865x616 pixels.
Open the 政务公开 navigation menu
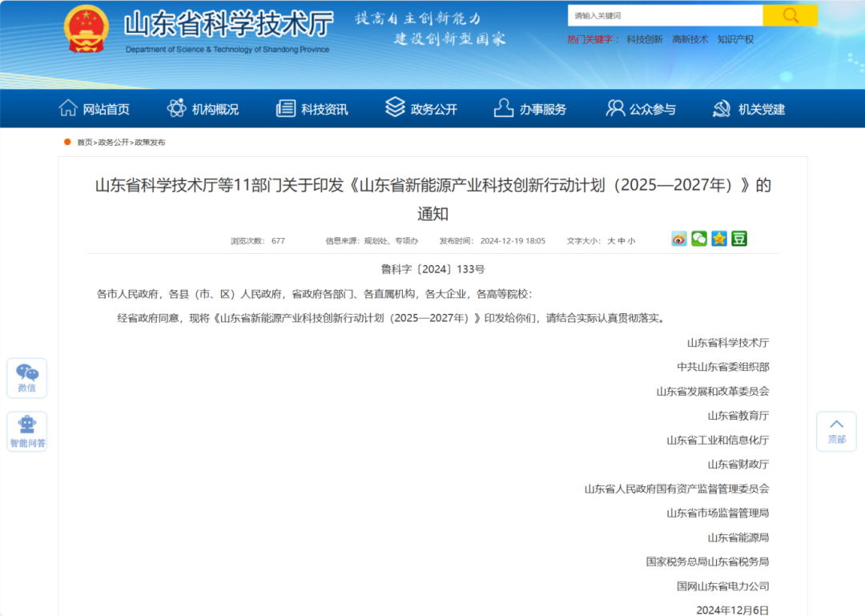tap(421, 109)
